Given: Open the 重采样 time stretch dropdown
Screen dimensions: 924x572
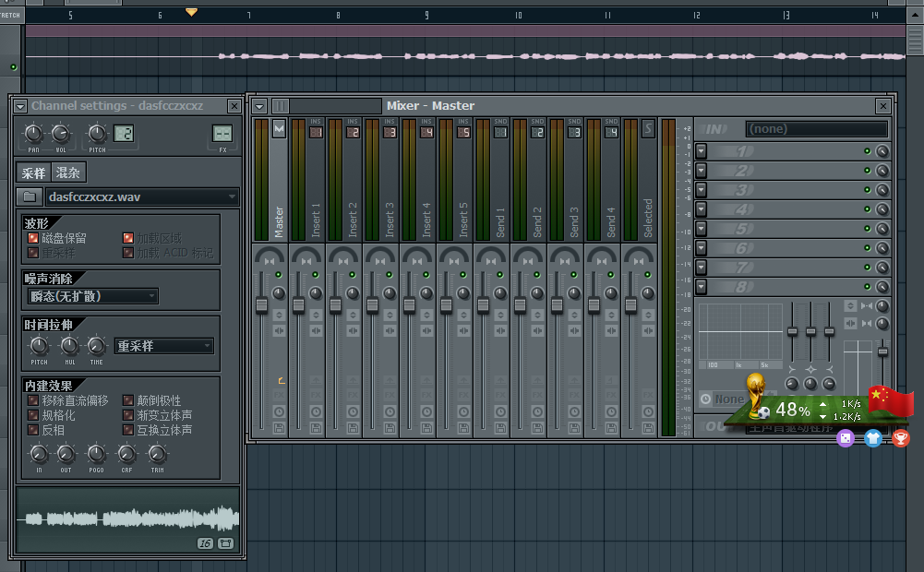Looking at the screenshot, I should click(163, 346).
